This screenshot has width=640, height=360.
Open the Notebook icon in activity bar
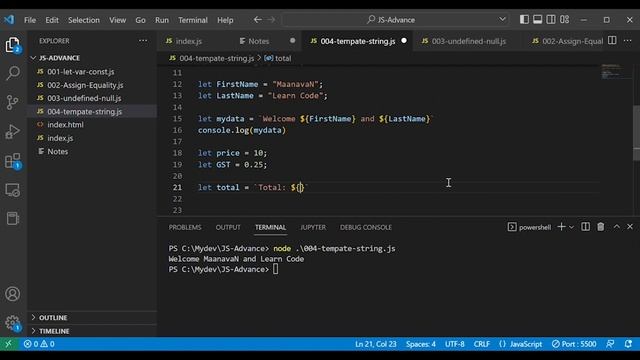coord(13,218)
